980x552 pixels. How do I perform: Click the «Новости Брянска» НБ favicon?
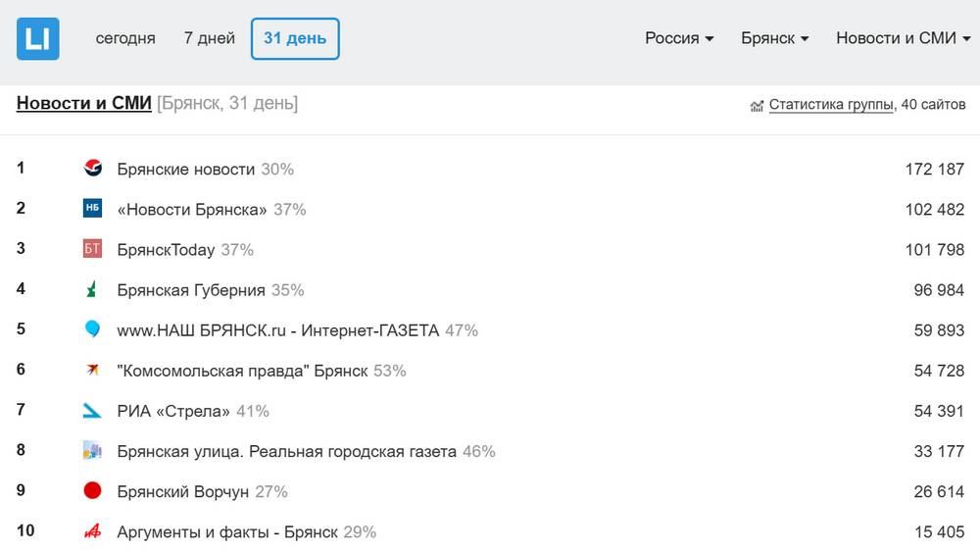[x=93, y=209]
